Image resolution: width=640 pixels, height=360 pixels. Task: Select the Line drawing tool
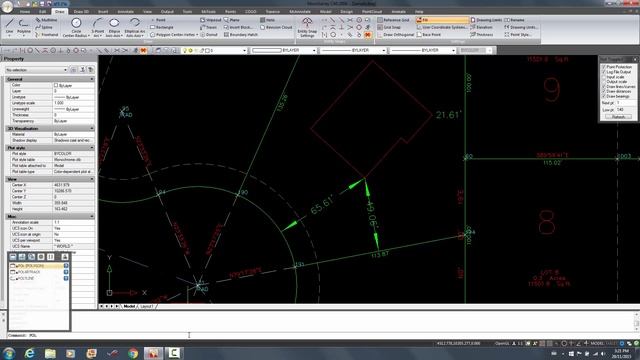click(9, 27)
